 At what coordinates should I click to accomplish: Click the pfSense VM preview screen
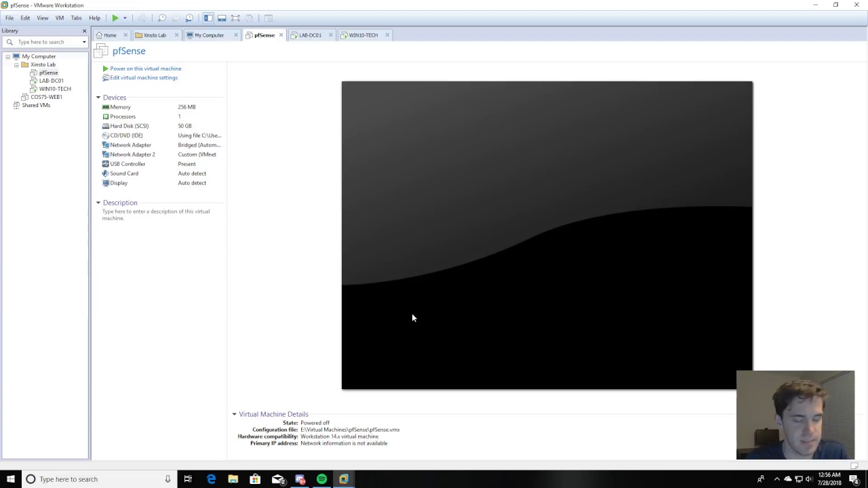pyautogui.click(x=547, y=235)
